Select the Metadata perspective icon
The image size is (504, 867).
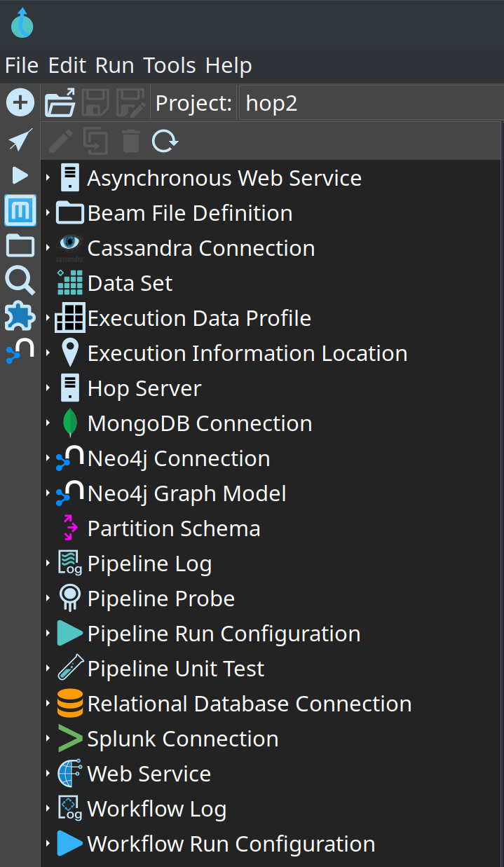20,210
